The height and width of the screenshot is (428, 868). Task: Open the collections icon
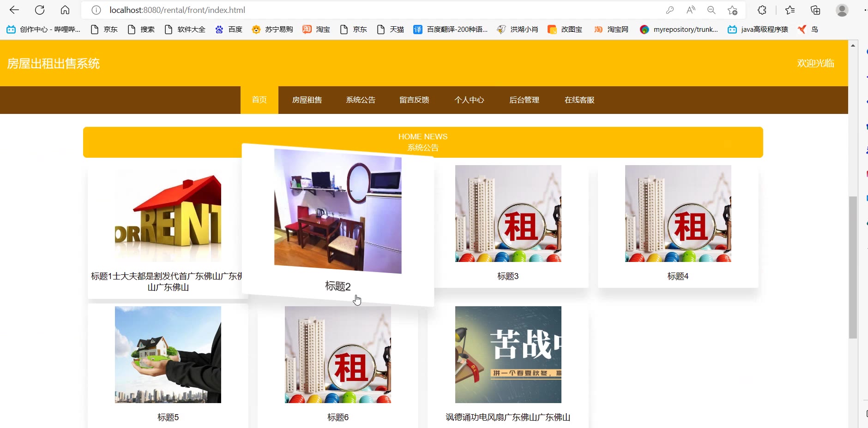(x=815, y=10)
